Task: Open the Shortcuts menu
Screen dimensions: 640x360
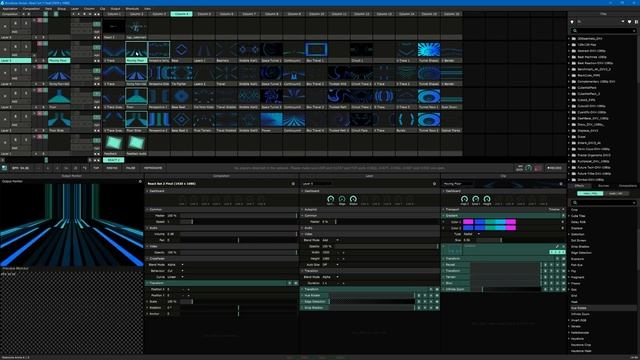Action: coord(132,9)
